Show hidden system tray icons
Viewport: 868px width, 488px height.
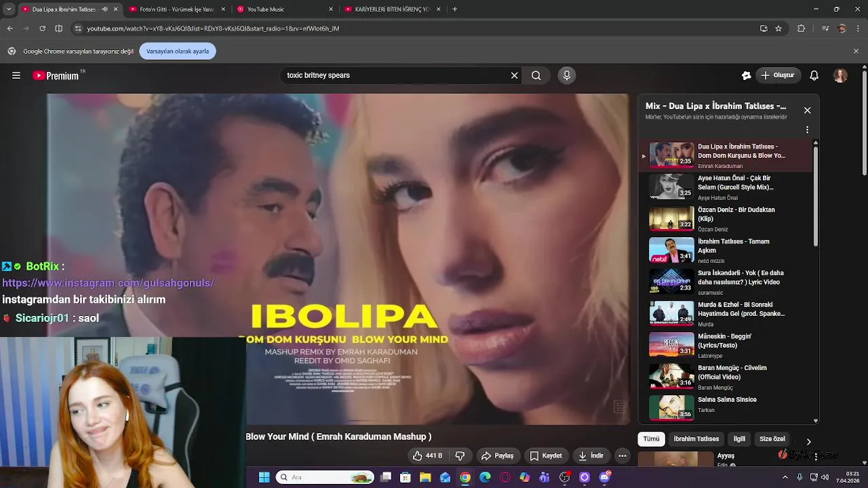[x=785, y=477]
